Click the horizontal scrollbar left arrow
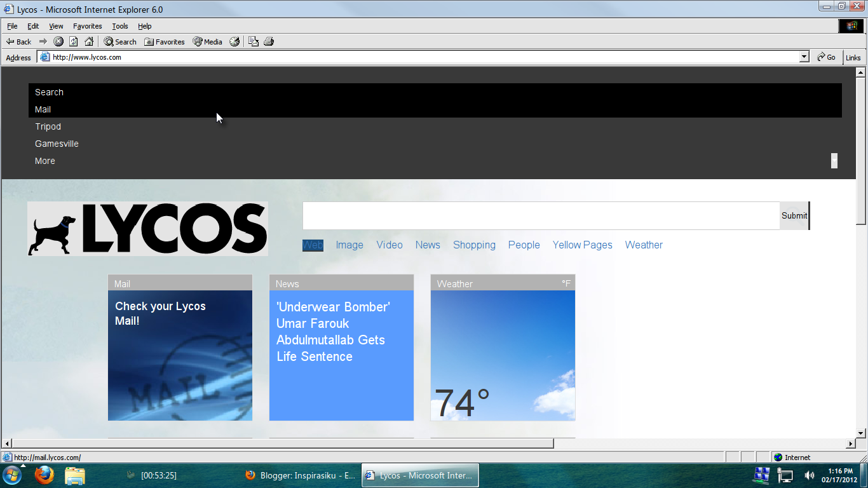This screenshot has height=488, width=868. pos(7,444)
